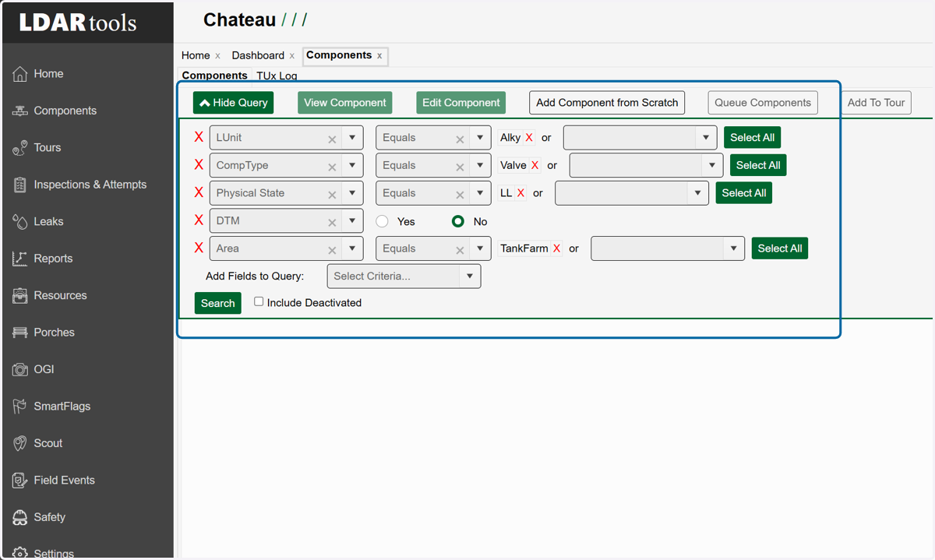Screen dimensions: 935x560
Task: Clear the CompType field selection
Action: point(332,167)
